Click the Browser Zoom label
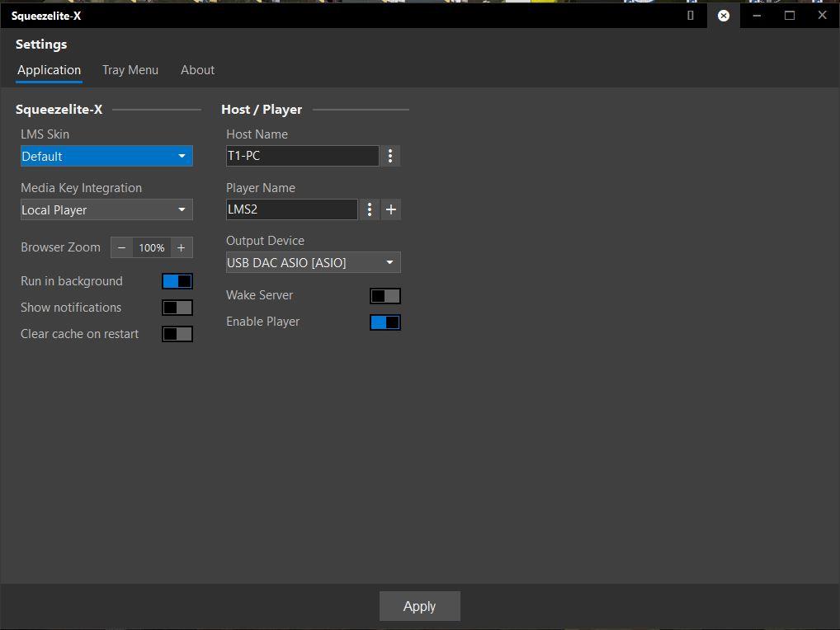The image size is (840, 630). click(x=60, y=247)
